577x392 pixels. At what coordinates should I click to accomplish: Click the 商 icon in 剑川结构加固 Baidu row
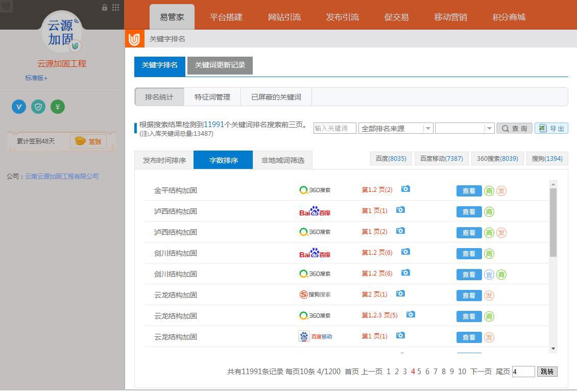(x=489, y=254)
